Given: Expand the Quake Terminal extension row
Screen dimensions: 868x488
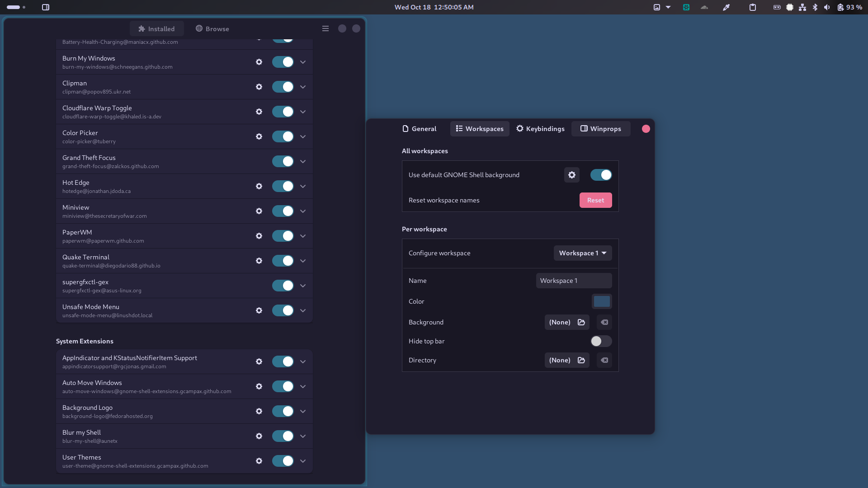Looking at the screenshot, I should pos(302,261).
